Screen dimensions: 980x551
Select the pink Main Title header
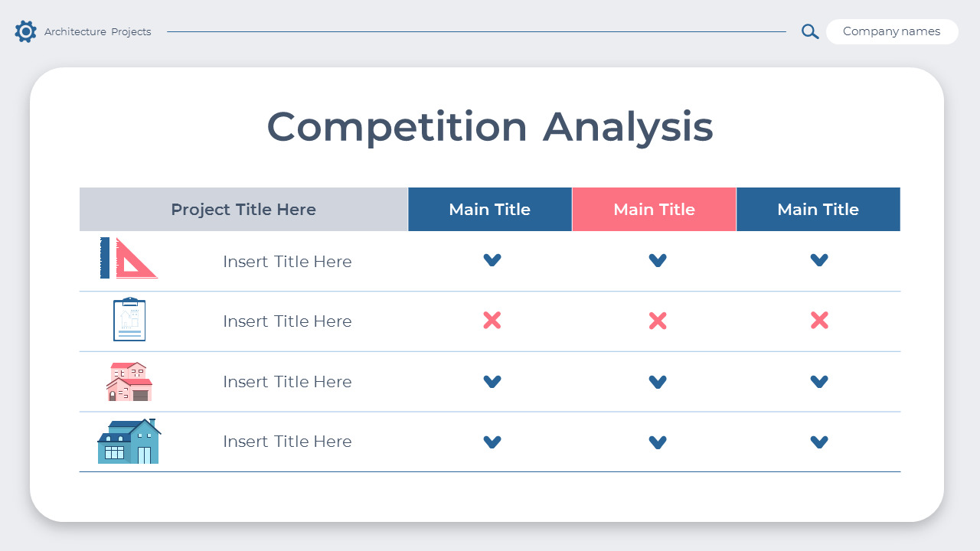(654, 209)
